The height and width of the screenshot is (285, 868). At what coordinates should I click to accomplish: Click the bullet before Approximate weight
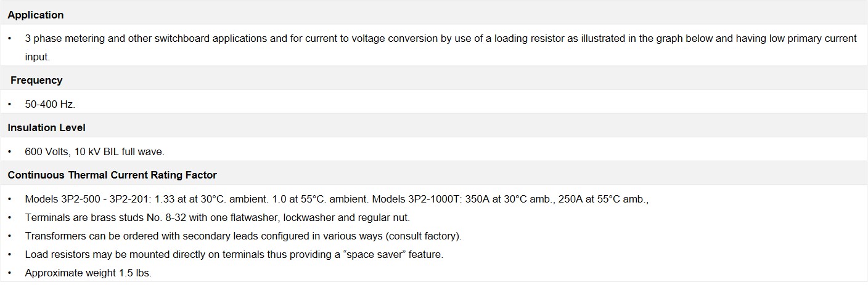pos(10,273)
